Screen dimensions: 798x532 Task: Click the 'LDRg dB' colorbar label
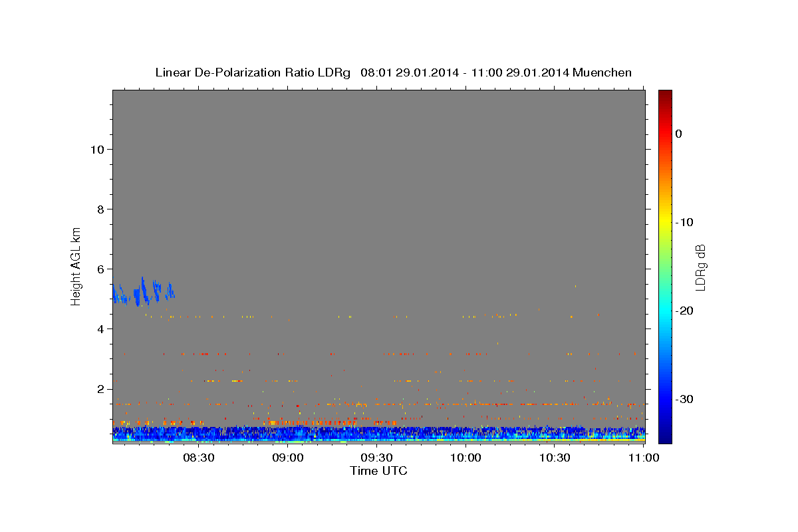(700, 267)
